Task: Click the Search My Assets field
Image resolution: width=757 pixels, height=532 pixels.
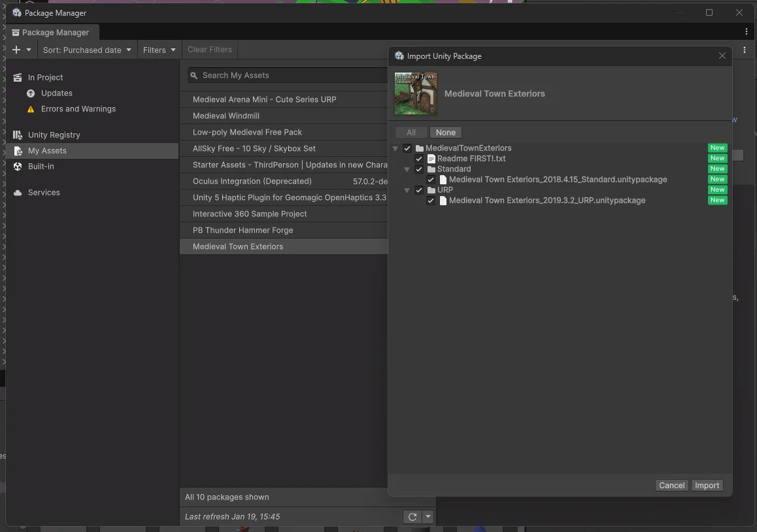Action: tap(288, 76)
